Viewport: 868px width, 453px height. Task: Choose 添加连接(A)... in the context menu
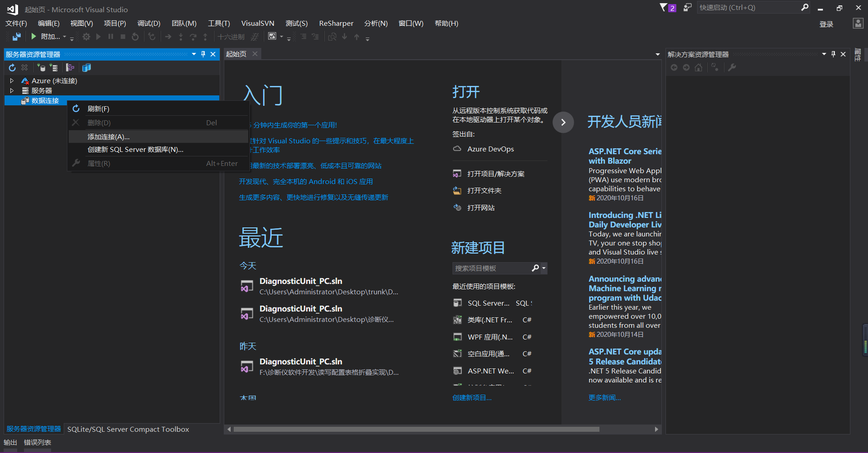pyautogui.click(x=158, y=137)
